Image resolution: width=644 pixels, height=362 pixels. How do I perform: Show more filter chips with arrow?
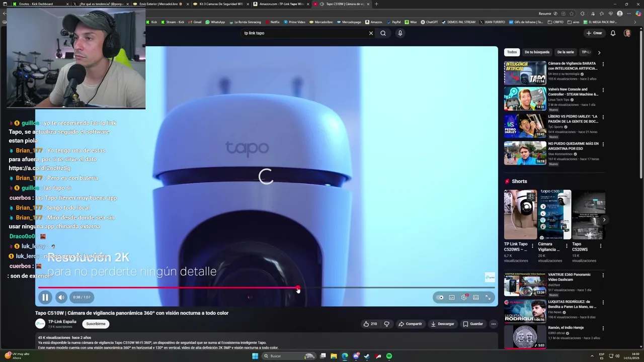tap(599, 52)
